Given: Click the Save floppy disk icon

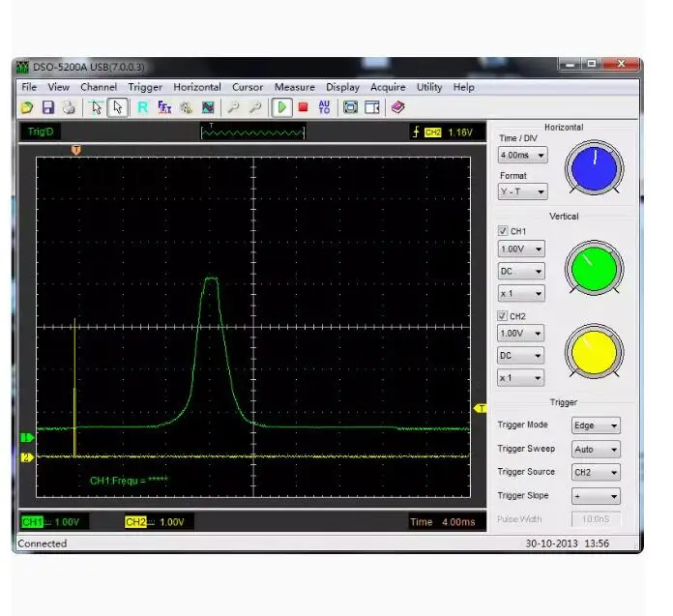Looking at the screenshot, I should tap(47, 107).
